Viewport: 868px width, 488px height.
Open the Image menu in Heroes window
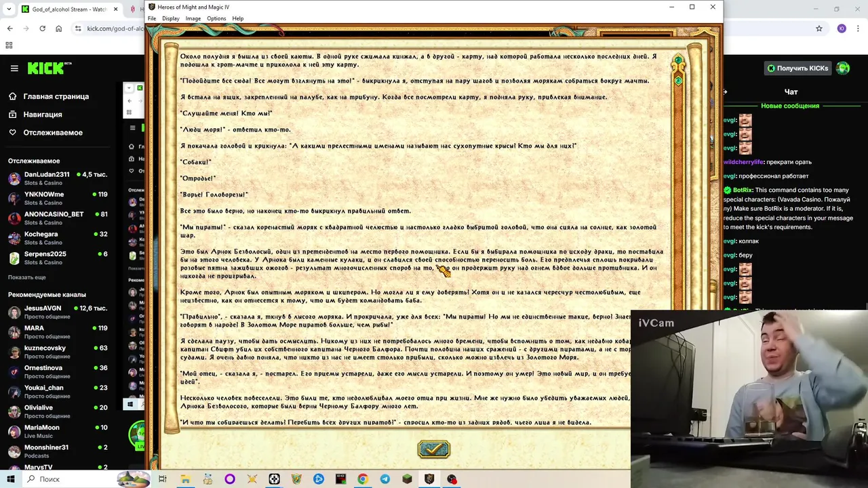coord(193,18)
